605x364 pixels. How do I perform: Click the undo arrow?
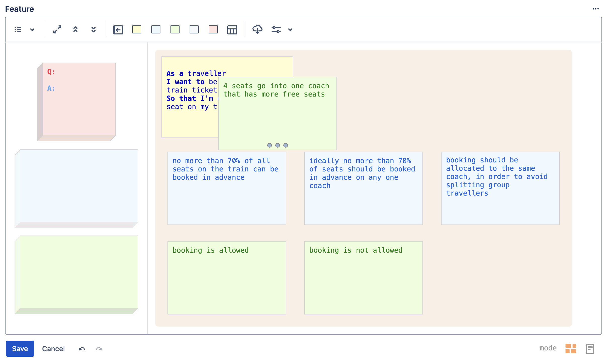coord(82,349)
